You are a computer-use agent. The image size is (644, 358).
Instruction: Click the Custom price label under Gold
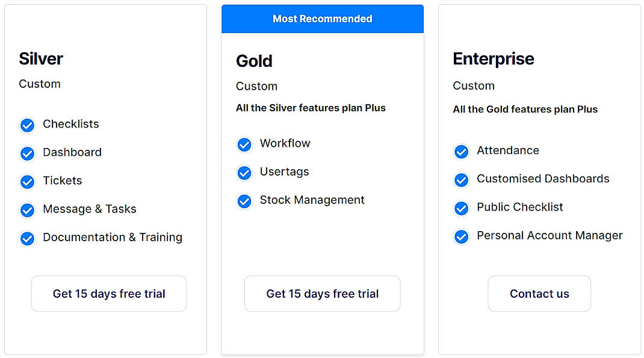[256, 86]
